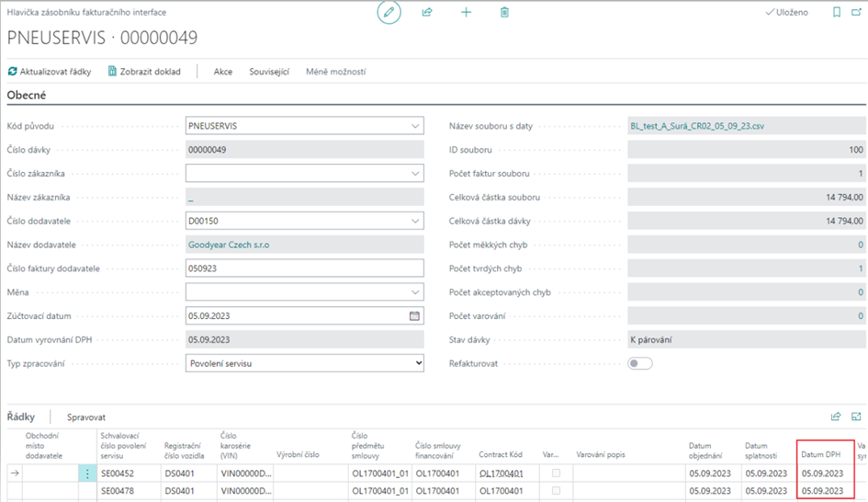868x502 pixels.
Task: Click share icon in Řádky section
Action: pyautogui.click(x=836, y=416)
